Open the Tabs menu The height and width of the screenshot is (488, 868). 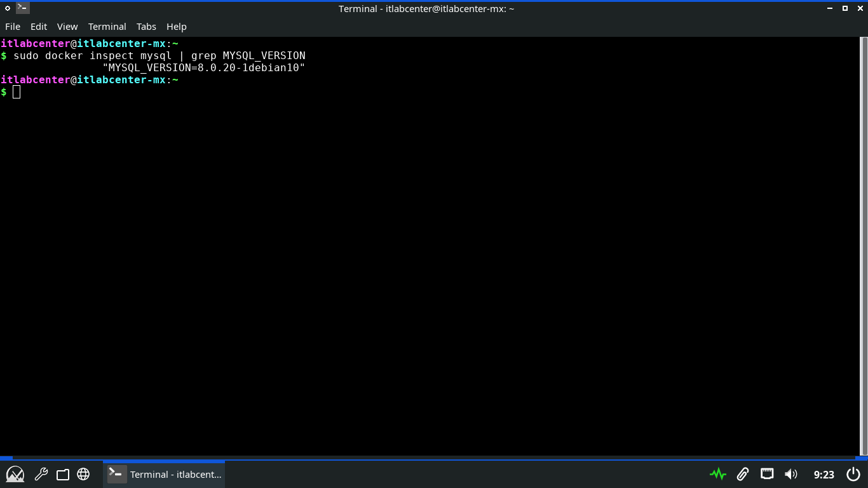coord(146,27)
